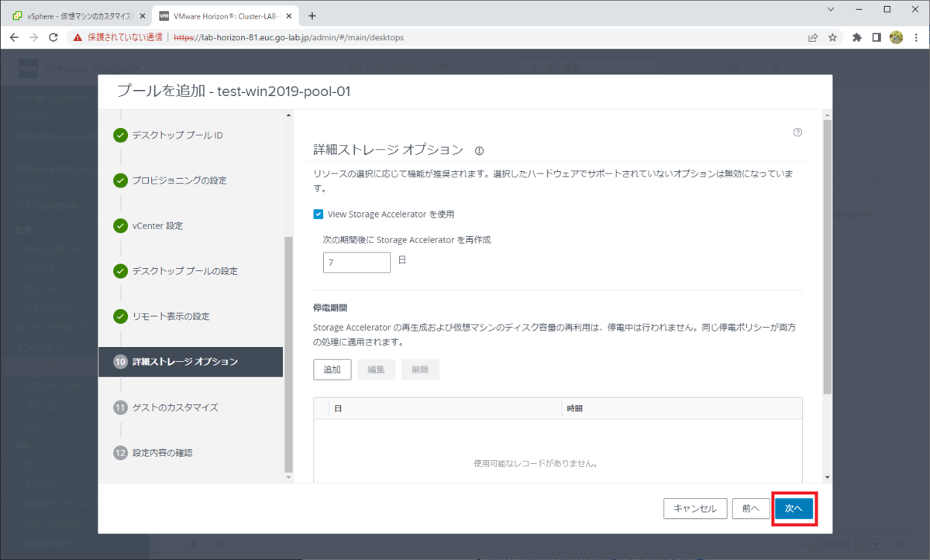Image resolution: width=930 pixels, height=560 pixels.
Task: Open a new browser tab
Action: click(312, 15)
